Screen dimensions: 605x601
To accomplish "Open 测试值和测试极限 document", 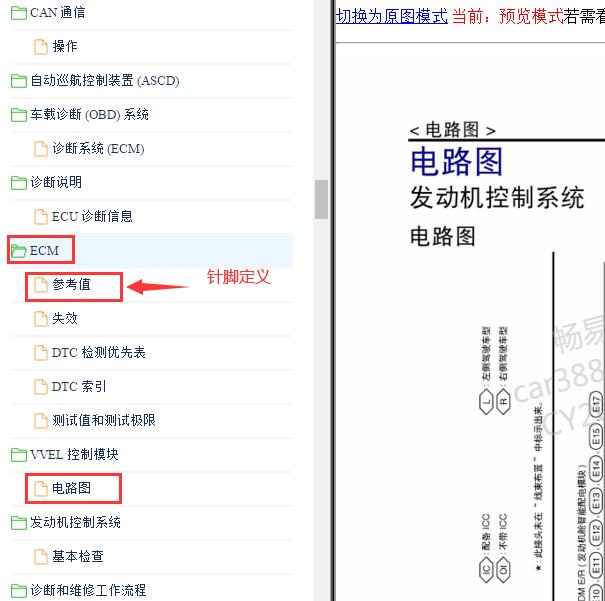I will tap(104, 420).
